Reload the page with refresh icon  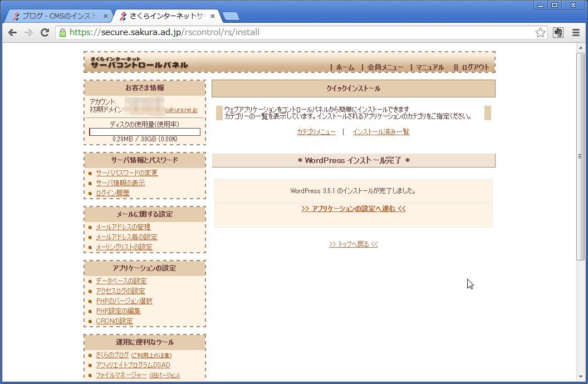click(45, 33)
